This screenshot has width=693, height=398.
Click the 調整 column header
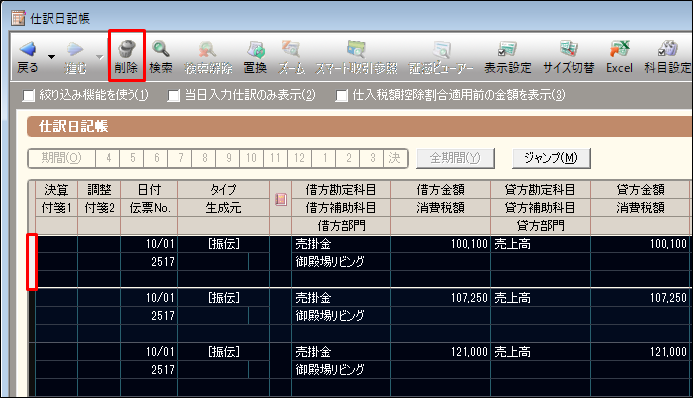coord(99,190)
